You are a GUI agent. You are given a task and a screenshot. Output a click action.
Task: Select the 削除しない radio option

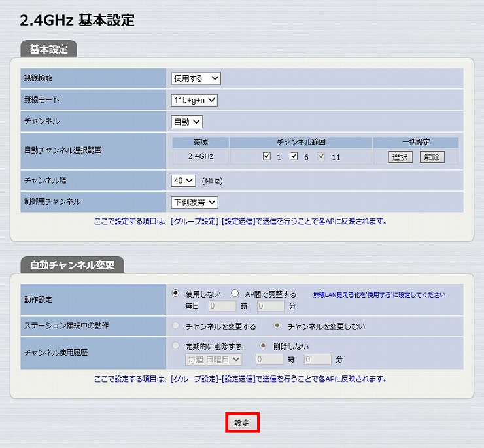[x=263, y=345]
